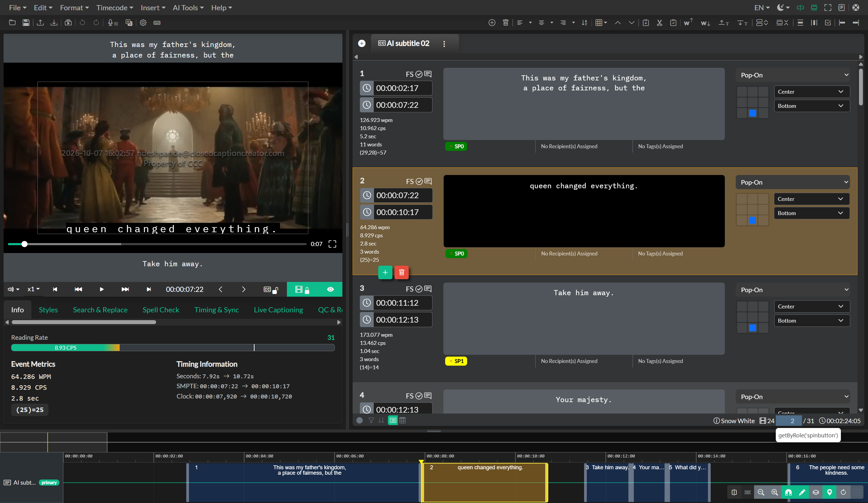Screen dimensions: 868x503
Task: Open the volume dropdown in player controls
Action: 14,289
